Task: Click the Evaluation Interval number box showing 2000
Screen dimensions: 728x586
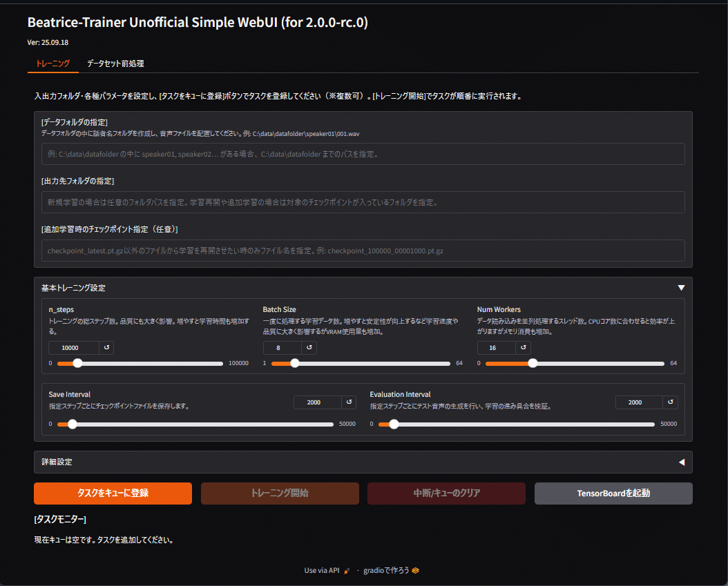Action: [640, 402]
